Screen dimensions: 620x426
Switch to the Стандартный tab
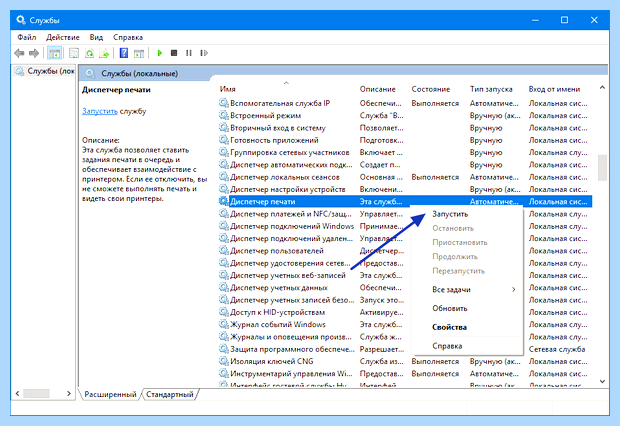click(x=170, y=394)
